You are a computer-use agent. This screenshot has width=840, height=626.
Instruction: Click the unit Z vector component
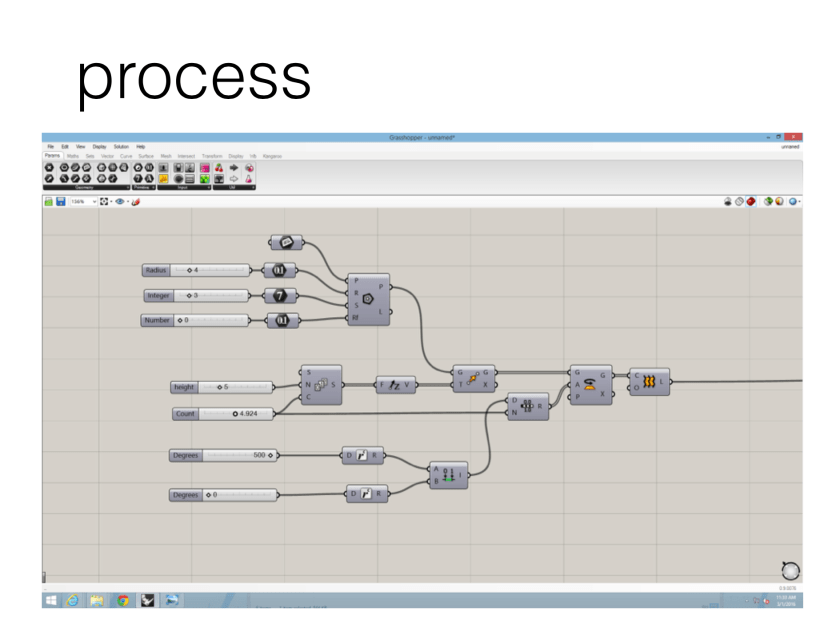(396, 385)
